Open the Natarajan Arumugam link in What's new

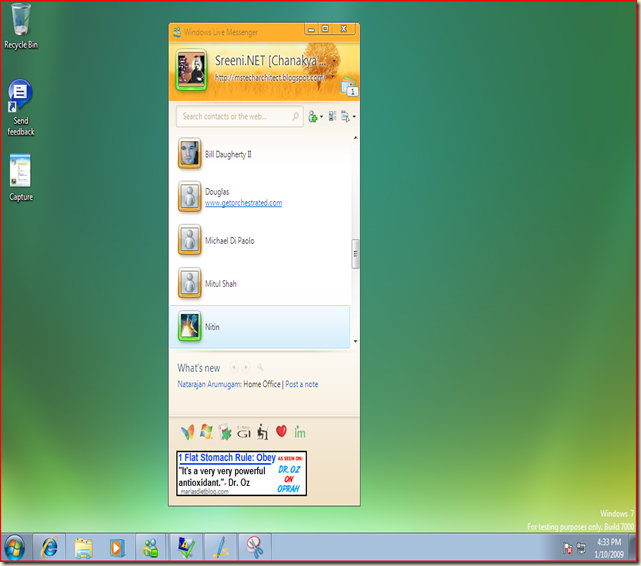tap(209, 384)
